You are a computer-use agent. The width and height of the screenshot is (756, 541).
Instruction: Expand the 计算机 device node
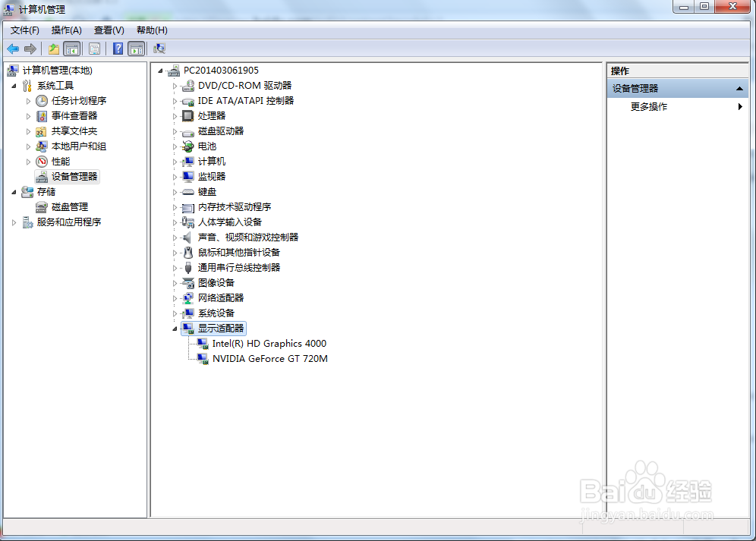click(x=175, y=162)
